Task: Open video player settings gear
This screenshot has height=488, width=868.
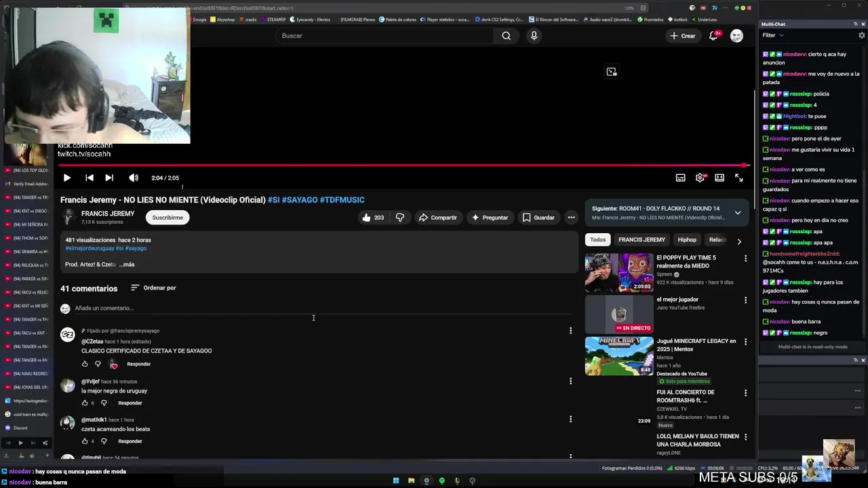Action: coord(700,178)
